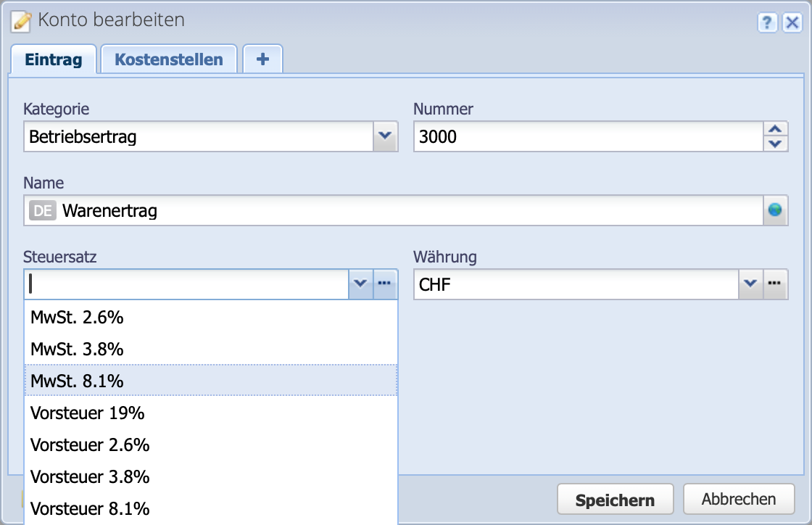Image resolution: width=812 pixels, height=525 pixels.
Task: Switch to the Kostenstellen tab
Action: [169, 59]
